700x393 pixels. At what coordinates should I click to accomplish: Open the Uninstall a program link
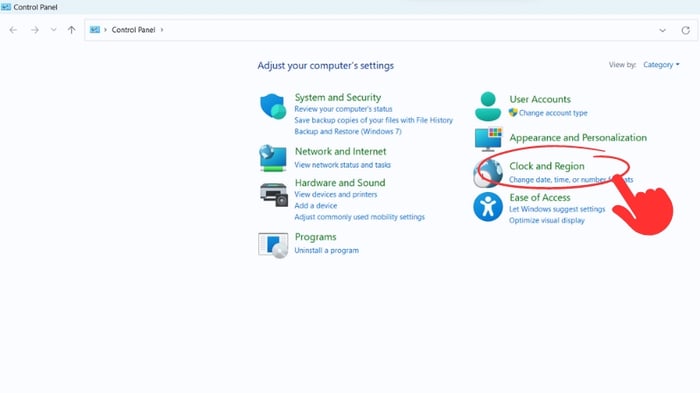click(x=326, y=251)
